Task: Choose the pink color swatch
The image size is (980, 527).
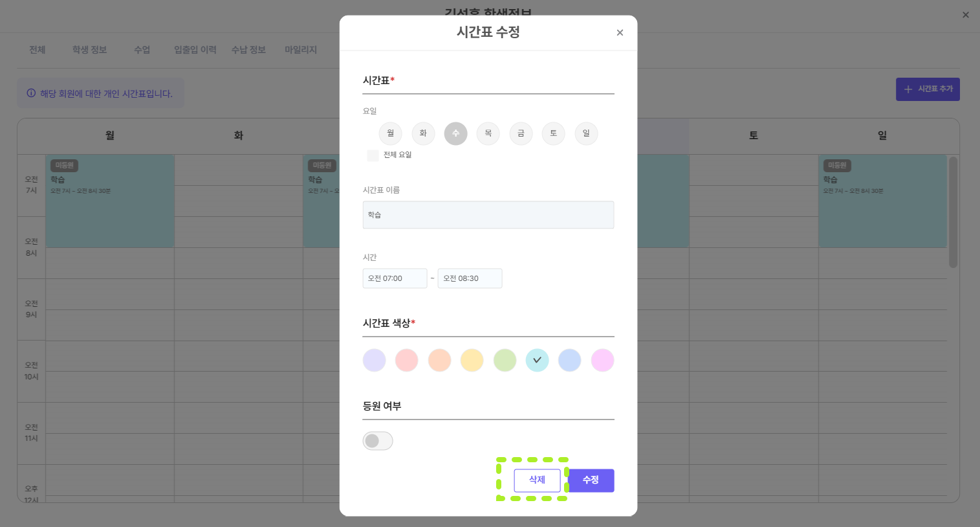Action: tap(602, 360)
